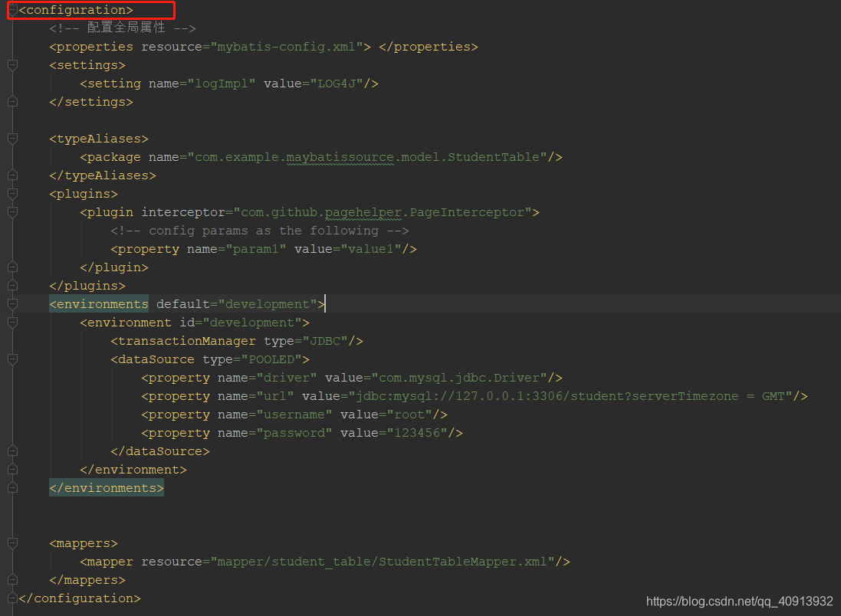
Task: Collapse the dataSource POOLED block fold
Action: [13, 359]
